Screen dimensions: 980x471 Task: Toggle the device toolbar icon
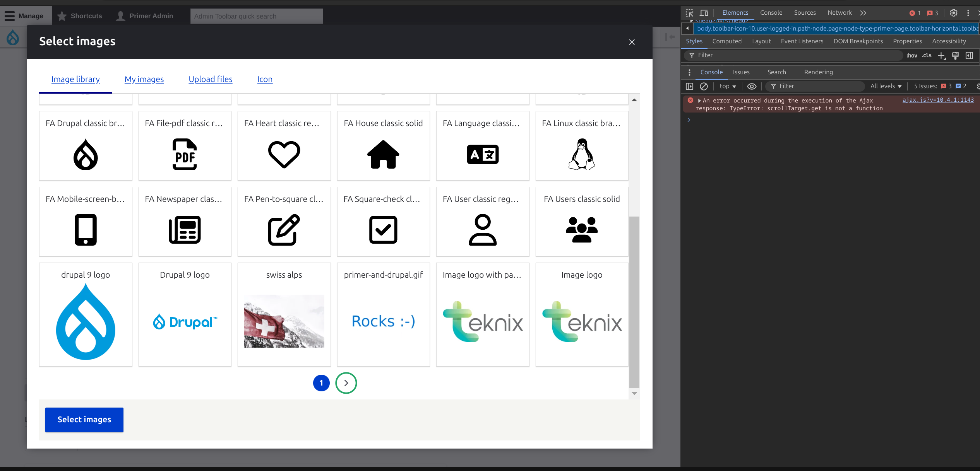[x=704, y=13]
